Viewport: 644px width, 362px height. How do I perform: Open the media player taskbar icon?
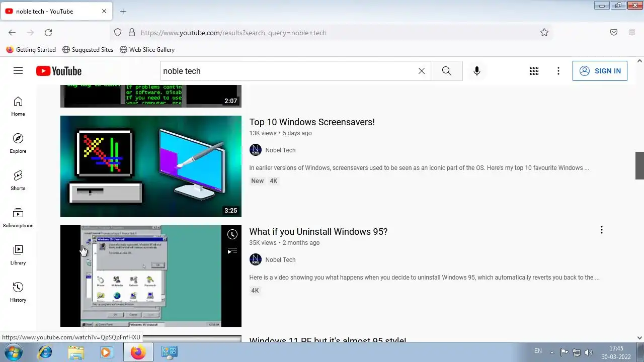click(x=106, y=352)
